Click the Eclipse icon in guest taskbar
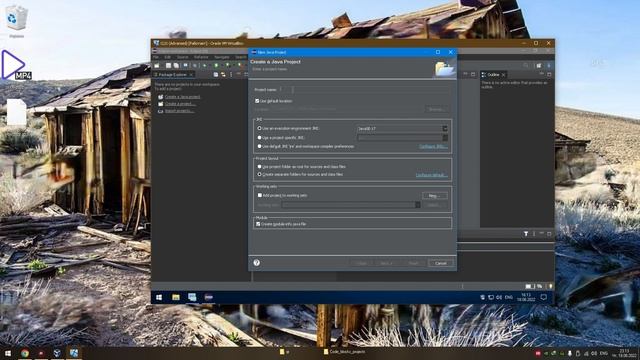This screenshot has height=360, width=640. click(x=209, y=297)
